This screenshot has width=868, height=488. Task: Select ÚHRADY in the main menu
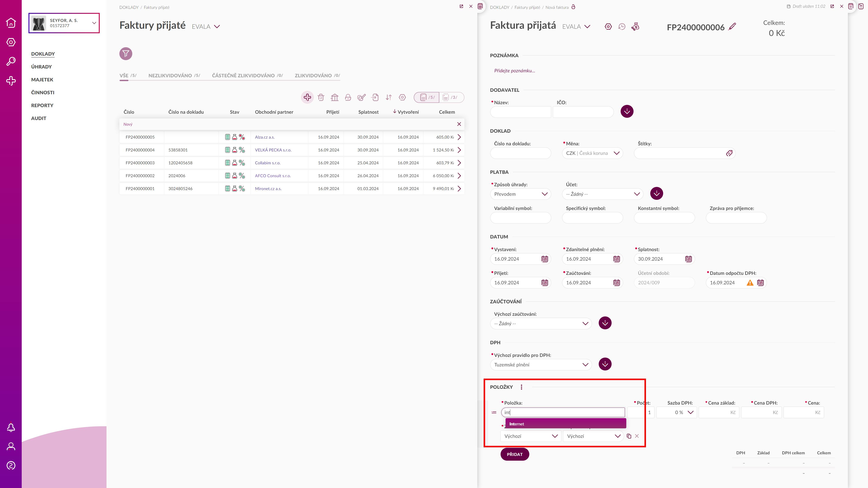[x=41, y=67]
